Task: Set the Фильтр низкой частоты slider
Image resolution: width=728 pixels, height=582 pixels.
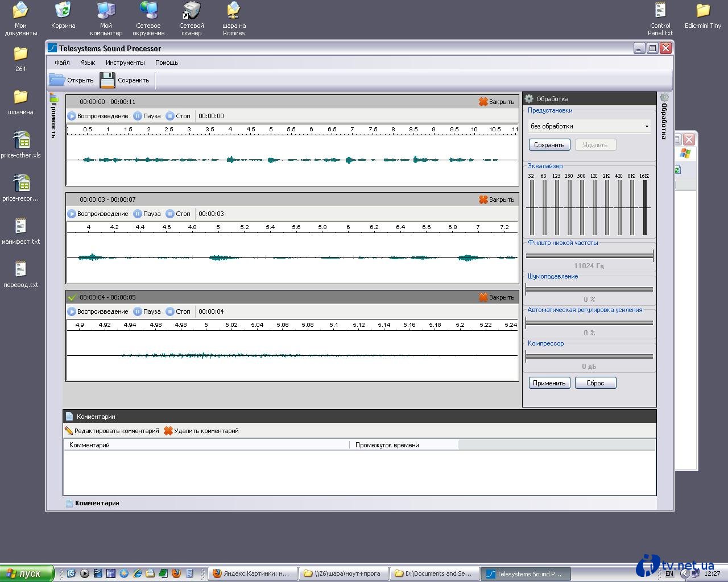Action: coord(589,256)
